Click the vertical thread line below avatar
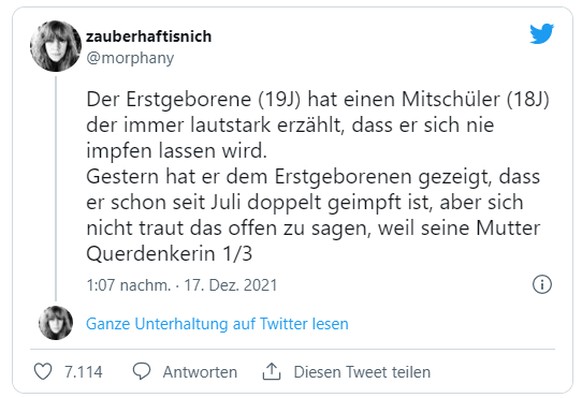This screenshot has width=582, height=398. tap(56, 189)
